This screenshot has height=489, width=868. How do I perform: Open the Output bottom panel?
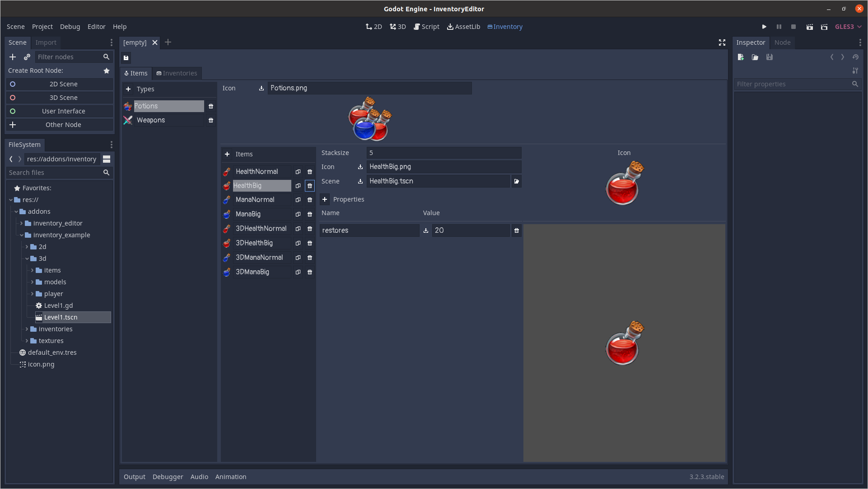134,477
